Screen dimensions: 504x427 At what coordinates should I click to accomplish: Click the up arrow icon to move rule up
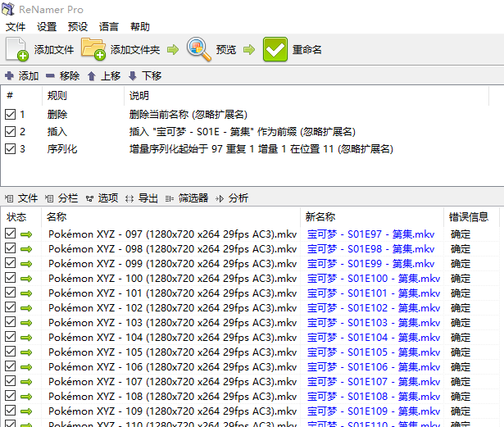(92, 76)
